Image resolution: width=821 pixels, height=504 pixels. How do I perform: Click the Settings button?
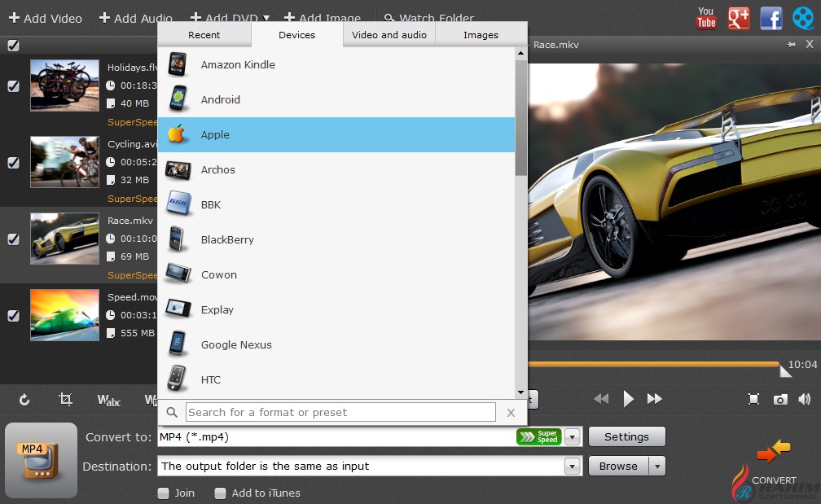(x=626, y=437)
